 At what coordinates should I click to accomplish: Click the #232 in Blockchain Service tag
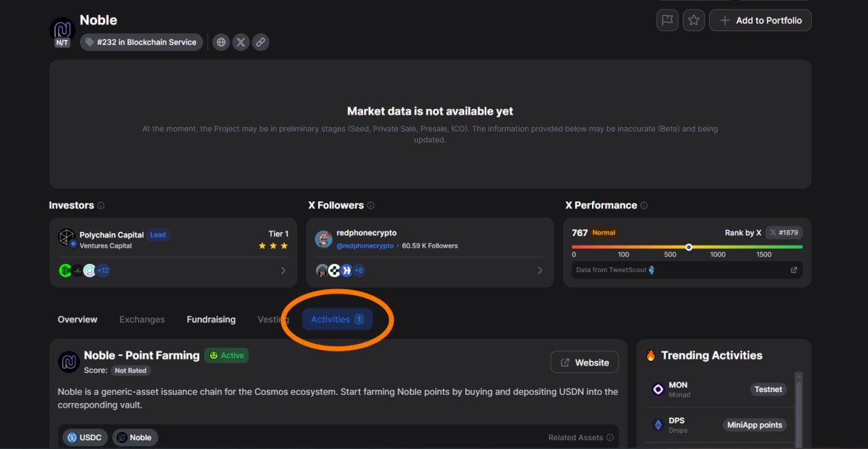click(x=141, y=42)
